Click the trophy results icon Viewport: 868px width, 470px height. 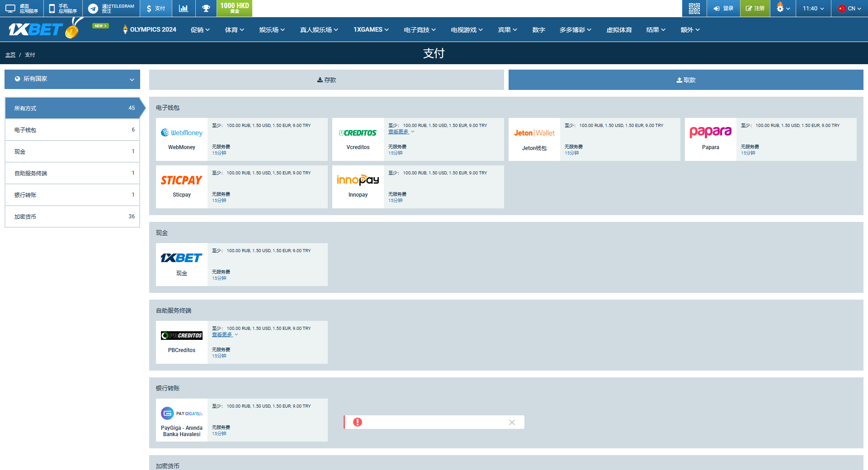point(206,9)
